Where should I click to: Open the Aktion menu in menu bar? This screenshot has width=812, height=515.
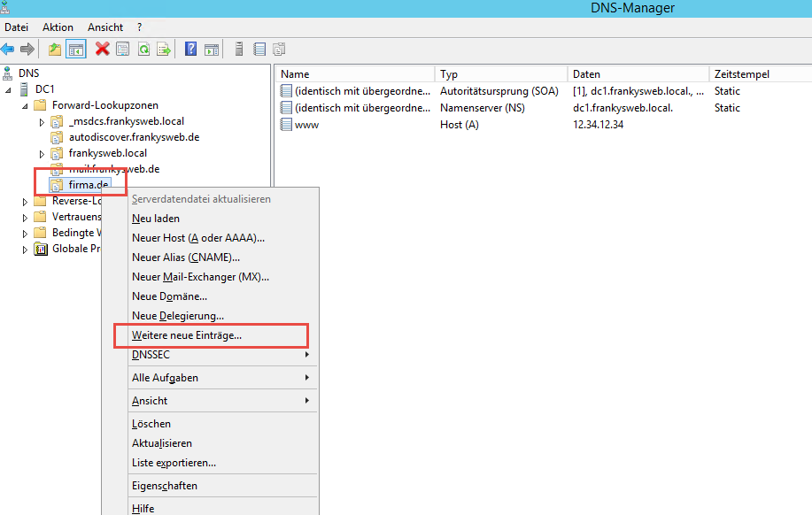[58, 27]
